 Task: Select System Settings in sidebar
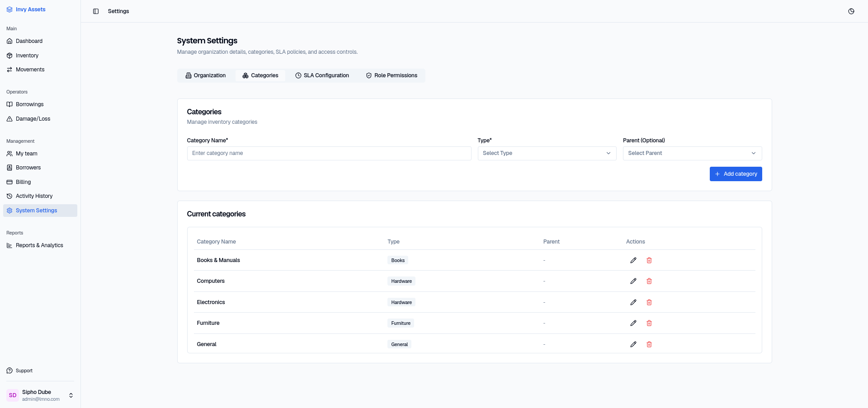tap(40, 211)
